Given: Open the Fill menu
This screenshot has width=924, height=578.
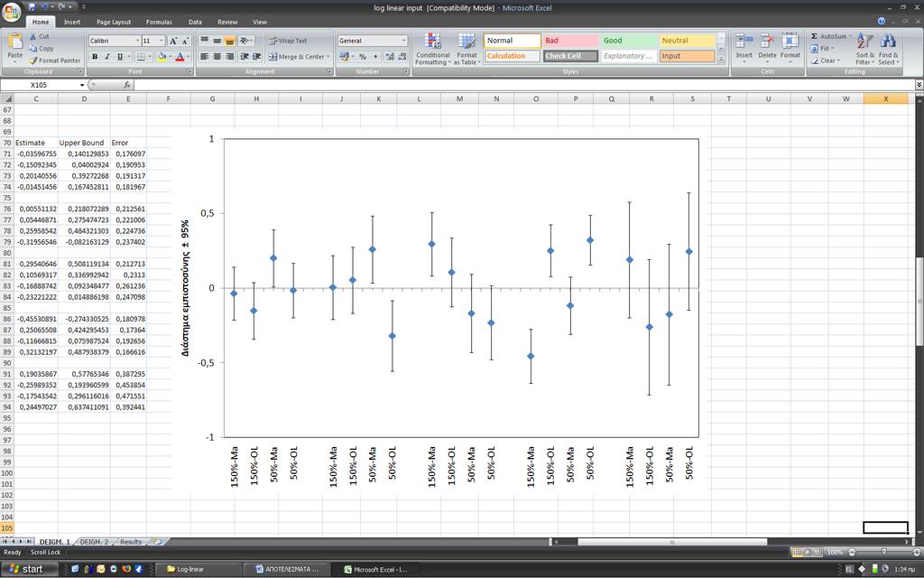Looking at the screenshot, I should [822, 49].
